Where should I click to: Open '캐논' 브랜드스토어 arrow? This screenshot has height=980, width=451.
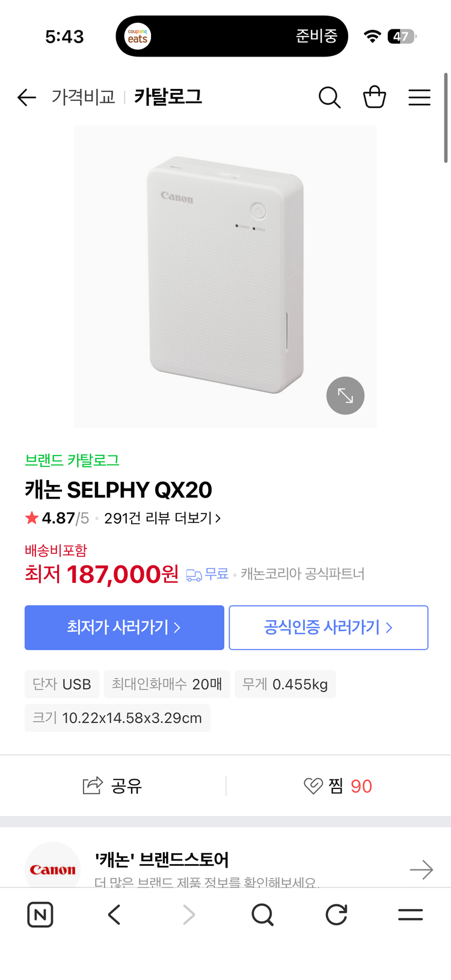[421, 869]
